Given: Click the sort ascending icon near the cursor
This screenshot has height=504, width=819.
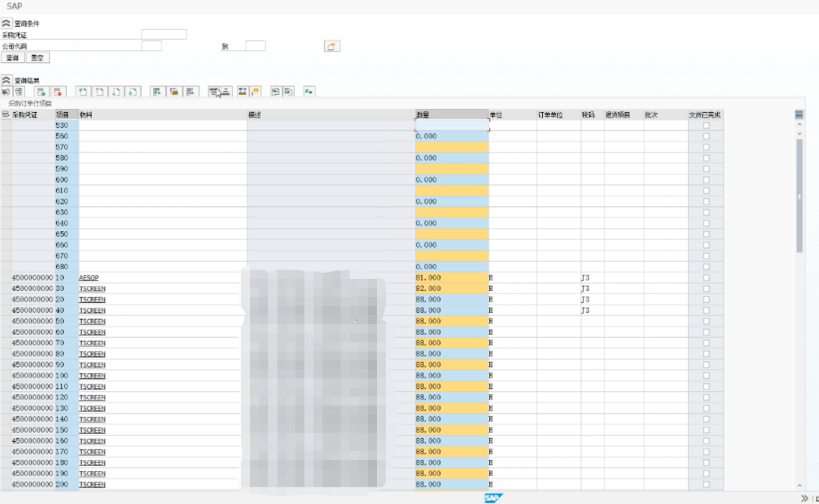Looking at the screenshot, I should click(214, 92).
